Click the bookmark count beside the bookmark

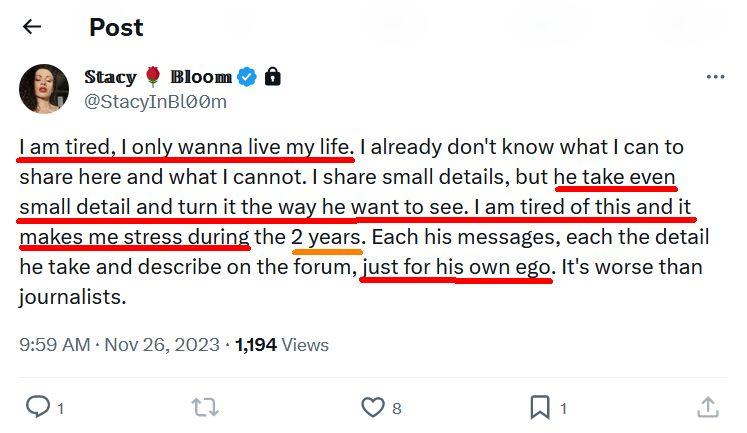click(563, 408)
